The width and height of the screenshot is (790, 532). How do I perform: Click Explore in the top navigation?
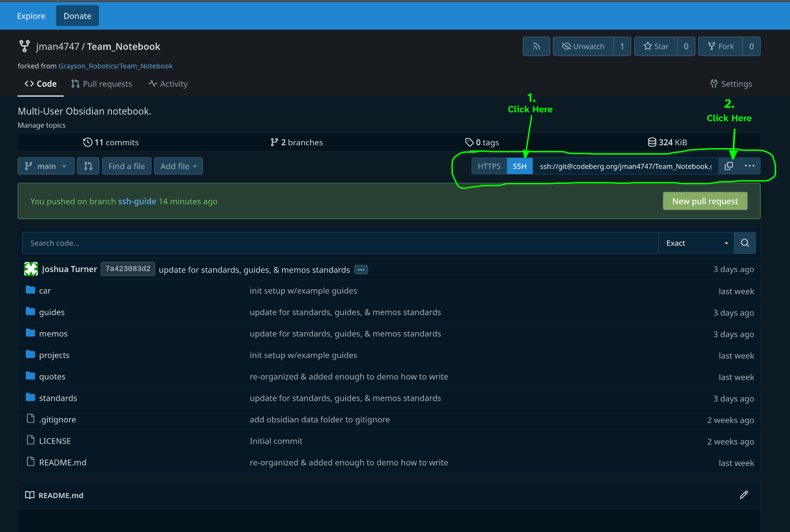31,16
